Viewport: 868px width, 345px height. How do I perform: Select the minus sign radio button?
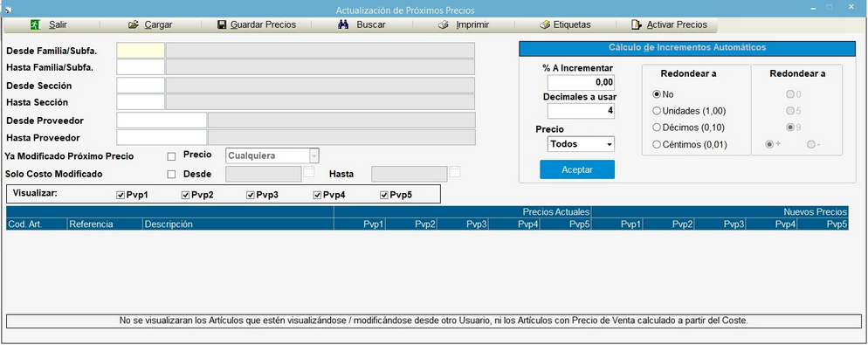[x=811, y=144]
